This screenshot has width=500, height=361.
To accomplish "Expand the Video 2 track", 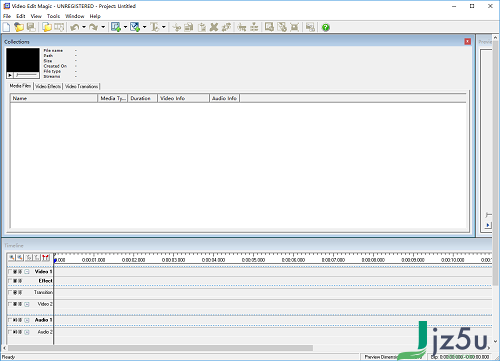I will pyautogui.click(x=27, y=304).
